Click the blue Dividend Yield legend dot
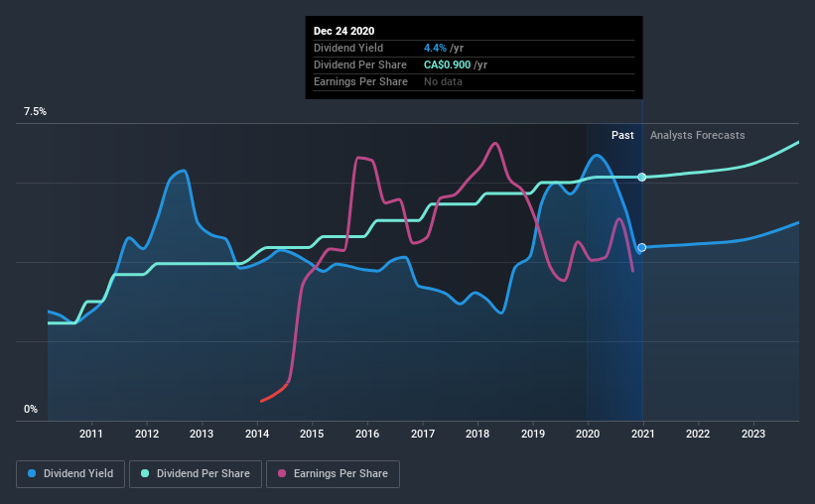 pos(32,473)
